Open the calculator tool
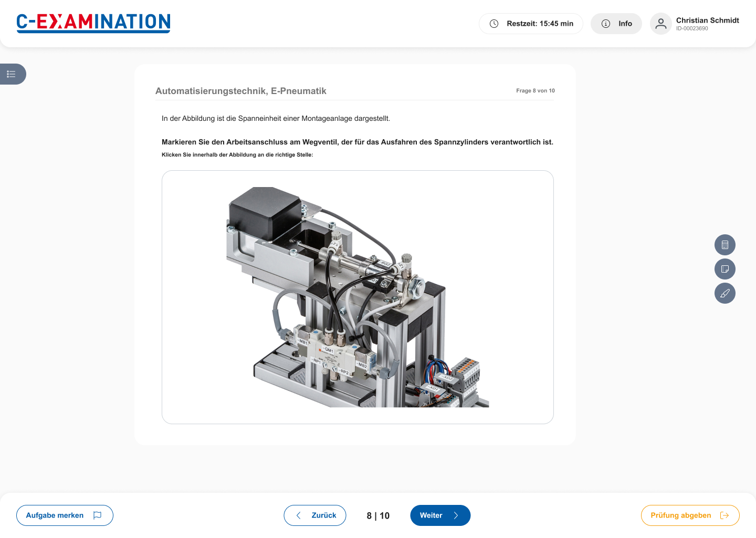 725,245
